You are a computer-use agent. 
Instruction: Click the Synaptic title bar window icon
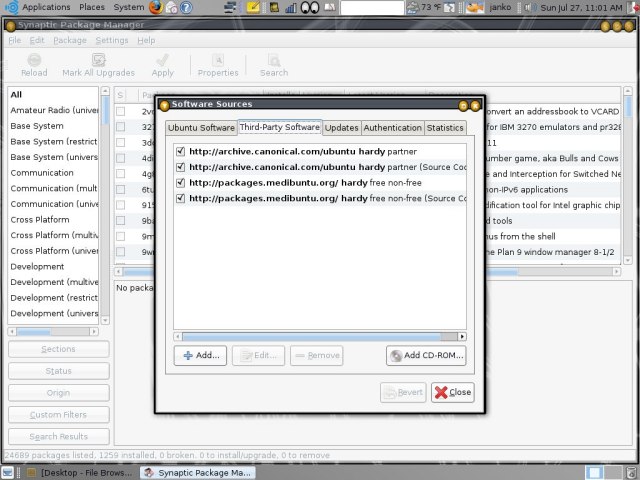[11, 26]
